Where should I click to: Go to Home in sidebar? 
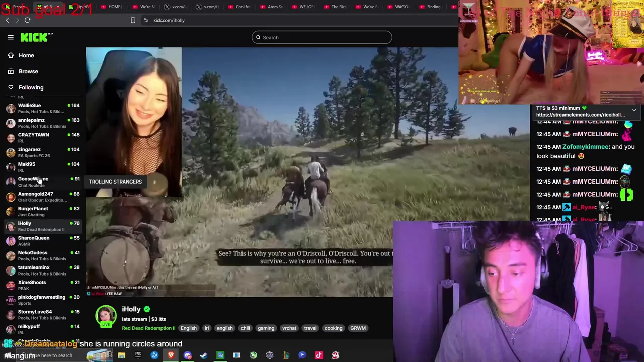[x=26, y=55]
